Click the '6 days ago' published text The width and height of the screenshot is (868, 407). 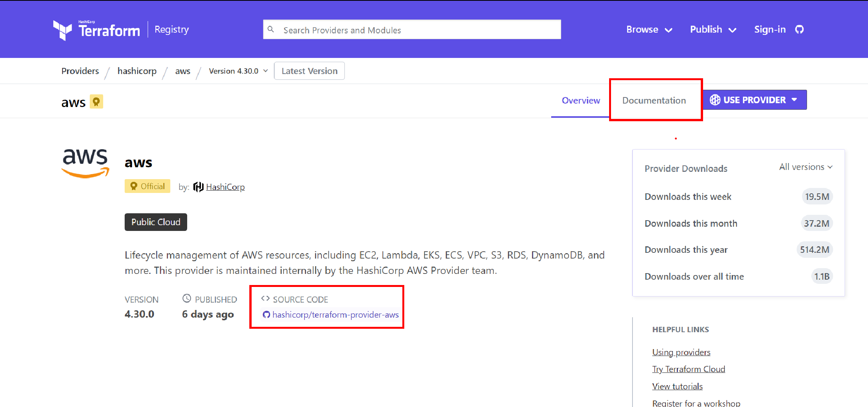[x=208, y=315]
